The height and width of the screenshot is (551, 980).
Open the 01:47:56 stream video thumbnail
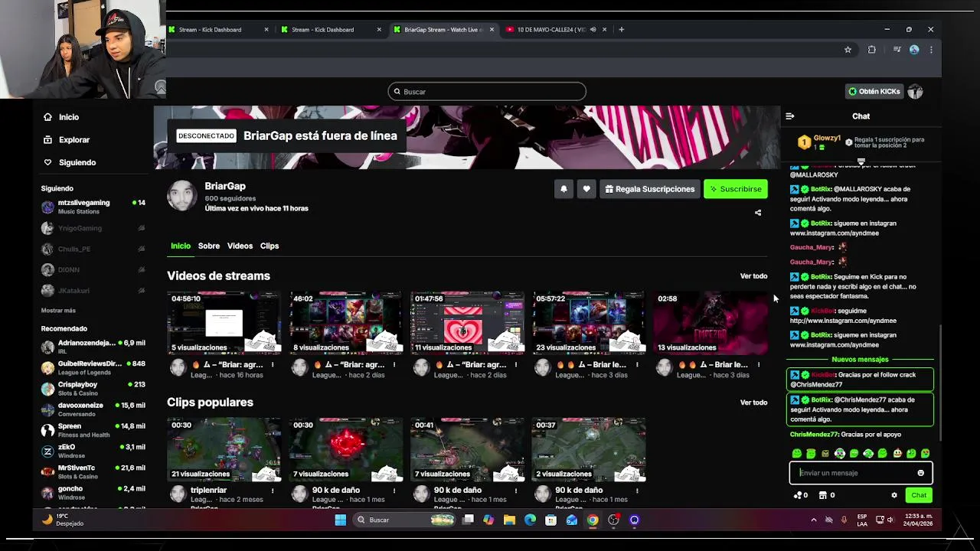click(x=467, y=323)
